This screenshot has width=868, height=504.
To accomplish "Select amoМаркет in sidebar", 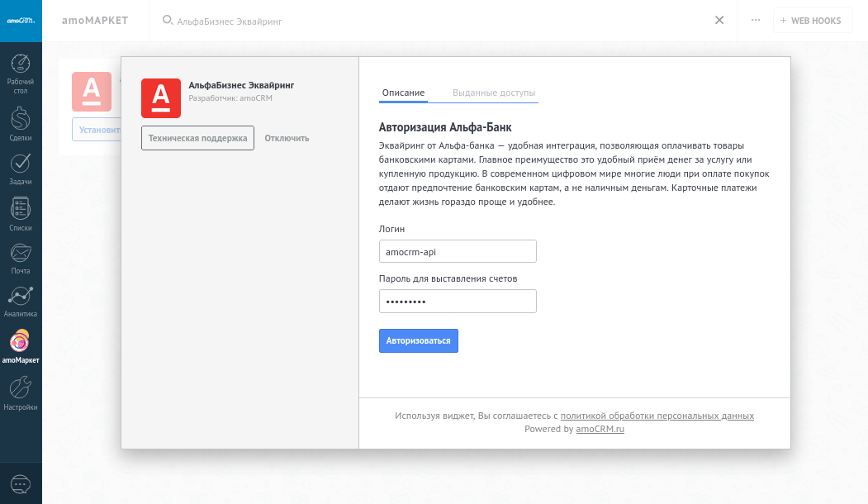I will 21,346.
